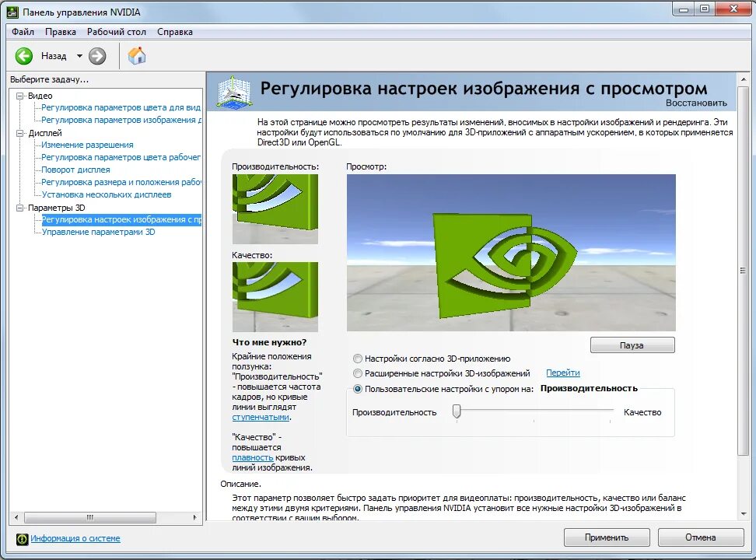This screenshot has height=560, width=756.
Task: Click the Что мне нужно? heading
Action: (269, 342)
